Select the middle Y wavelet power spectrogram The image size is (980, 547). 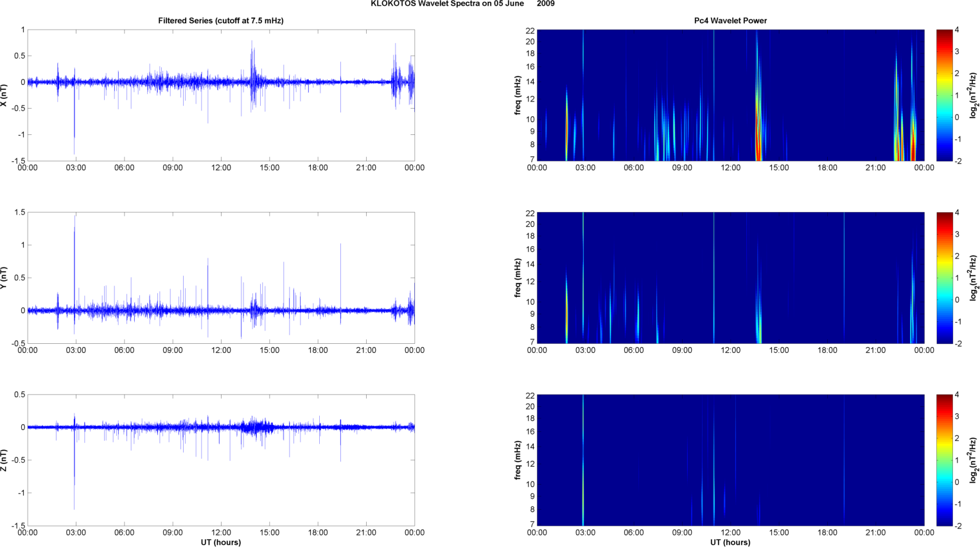(x=730, y=278)
